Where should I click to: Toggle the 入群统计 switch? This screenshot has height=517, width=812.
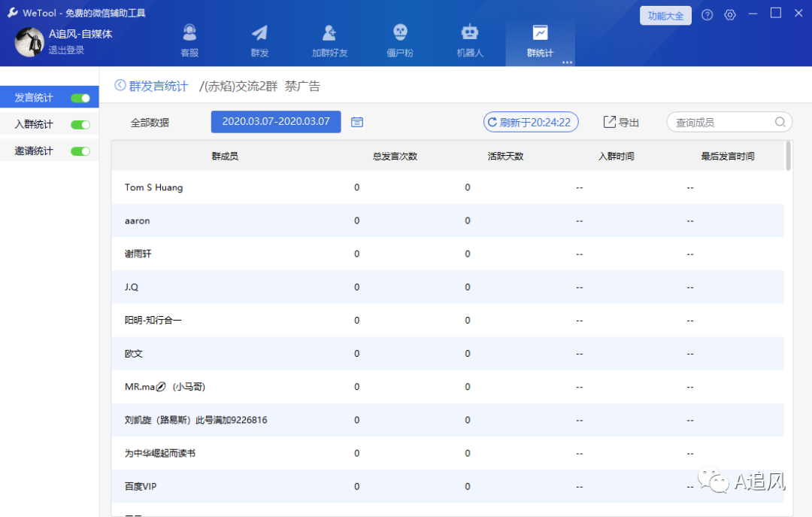coord(80,124)
